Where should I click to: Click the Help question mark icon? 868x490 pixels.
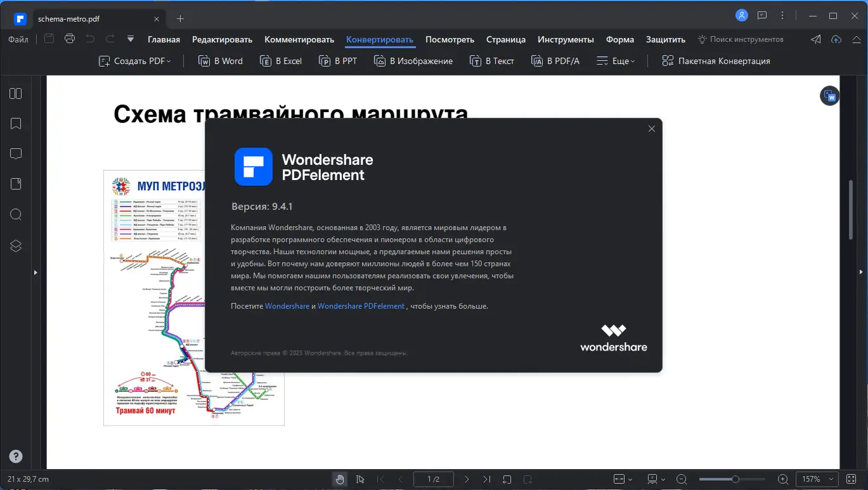pyautogui.click(x=16, y=456)
